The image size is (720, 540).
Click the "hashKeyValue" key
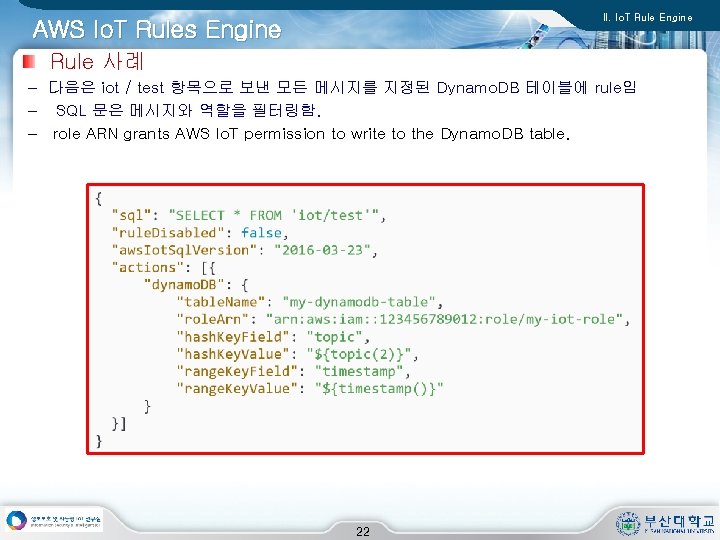pos(233,354)
